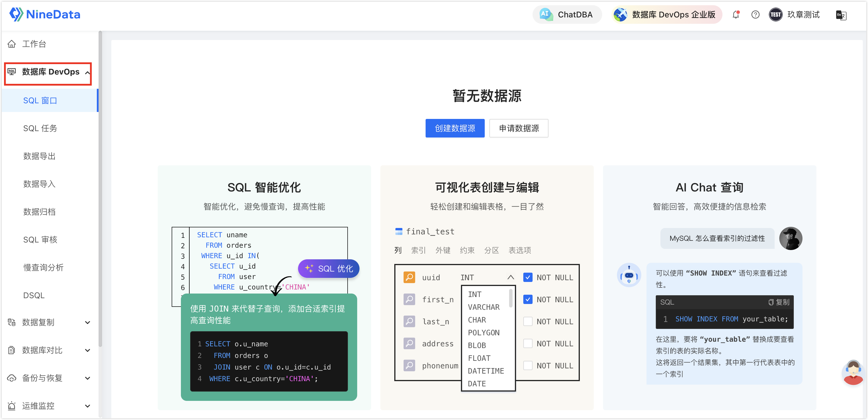
Task: Choose VARCHAR in type list
Action: 484,307
